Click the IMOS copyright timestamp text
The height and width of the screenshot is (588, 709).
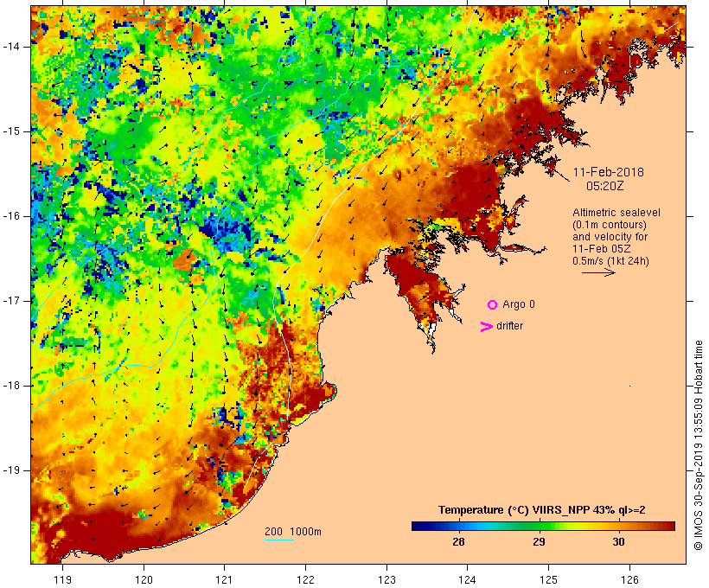(x=698, y=445)
